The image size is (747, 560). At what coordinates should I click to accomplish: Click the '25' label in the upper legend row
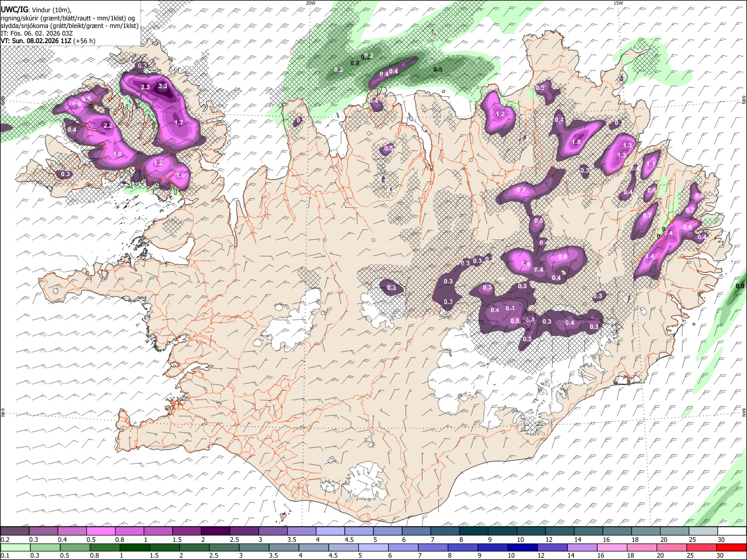tap(693, 540)
